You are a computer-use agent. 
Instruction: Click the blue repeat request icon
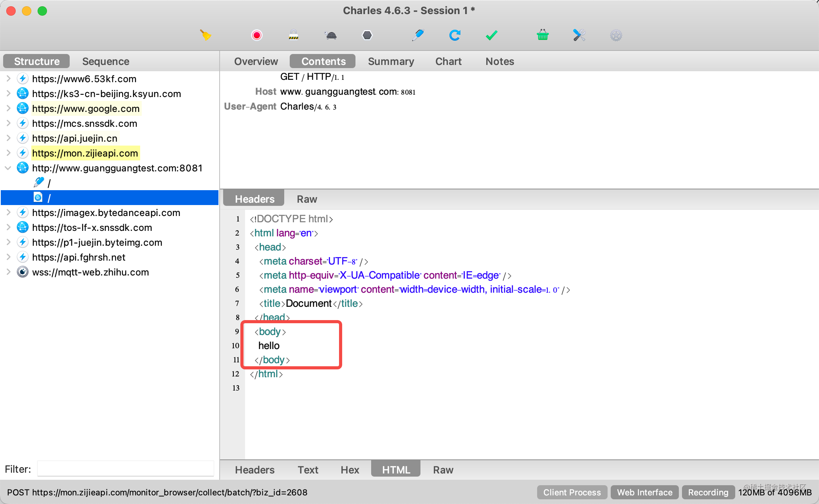tap(455, 35)
